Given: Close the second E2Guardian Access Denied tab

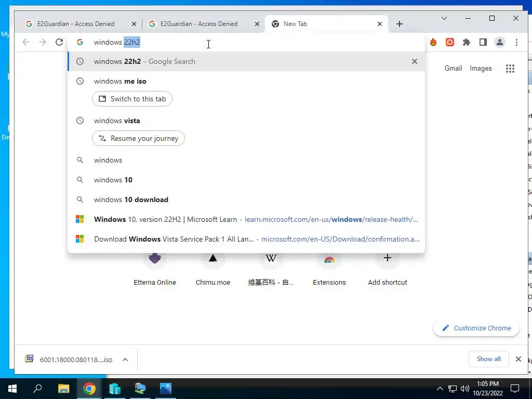Looking at the screenshot, I should [x=257, y=24].
